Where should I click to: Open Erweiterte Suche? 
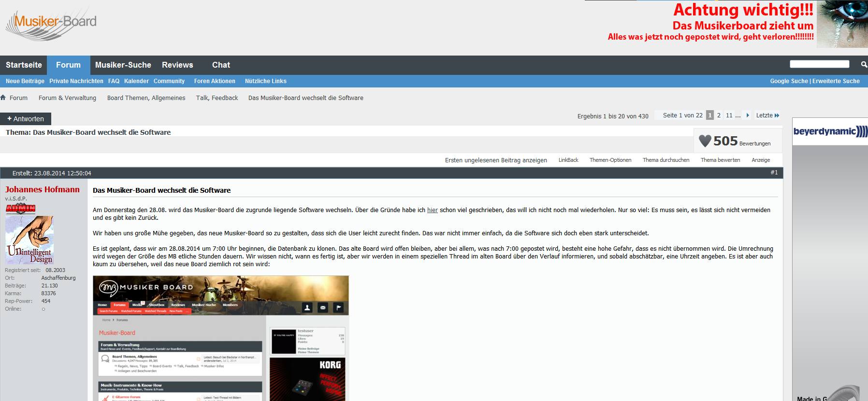coord(836,81)
